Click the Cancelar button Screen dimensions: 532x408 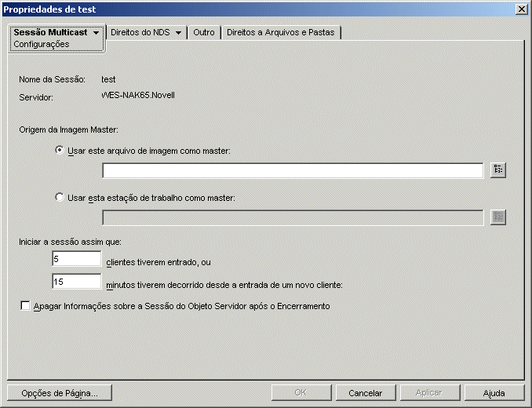366,393
